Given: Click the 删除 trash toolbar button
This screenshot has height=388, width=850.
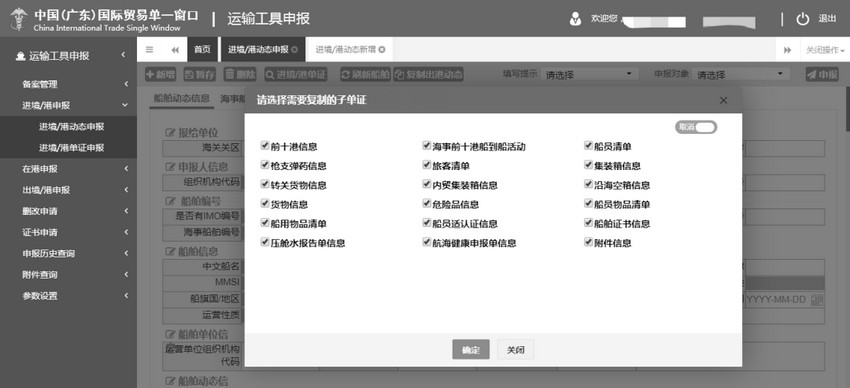Looking at the screenshot, I should 240,75.
